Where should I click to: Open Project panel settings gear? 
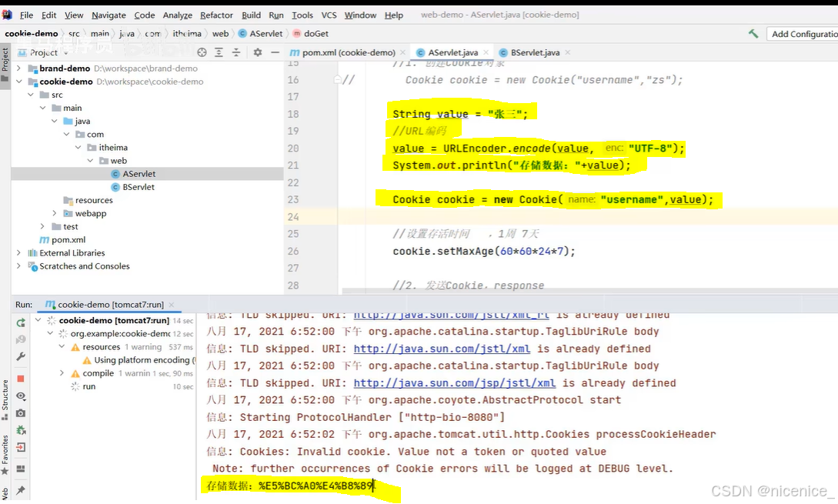pos(258,52)
